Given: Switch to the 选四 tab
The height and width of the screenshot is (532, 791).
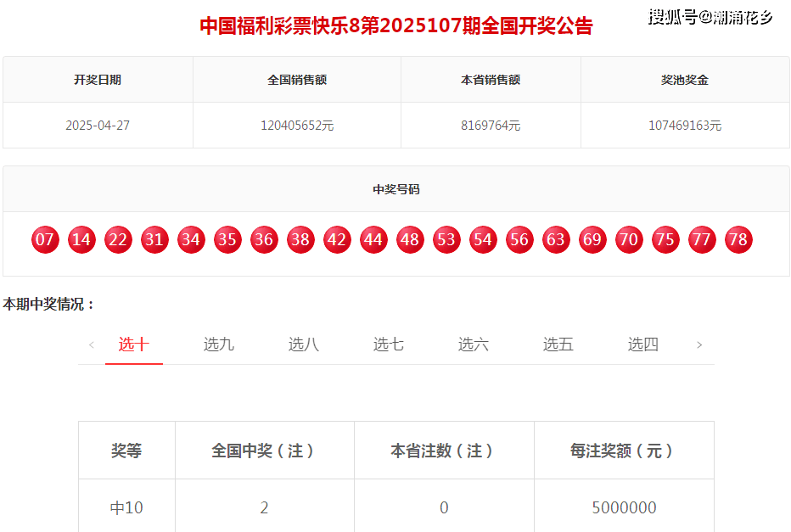Looking at the screenshot, I should (x=642, y=344).
